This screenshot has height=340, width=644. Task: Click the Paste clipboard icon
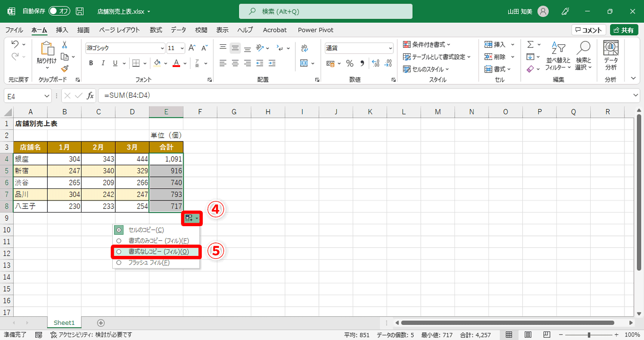[47, 49]
